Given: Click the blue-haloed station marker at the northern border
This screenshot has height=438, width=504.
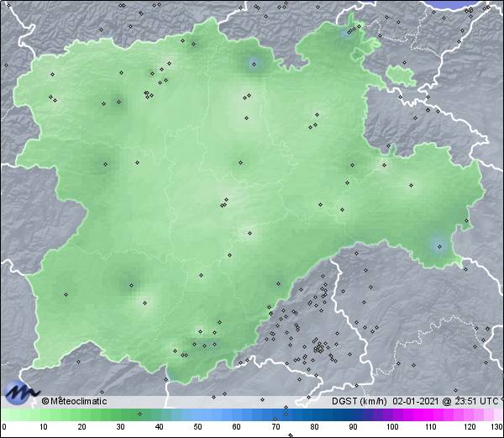Looking at the screenshot, I should (254, 65).
